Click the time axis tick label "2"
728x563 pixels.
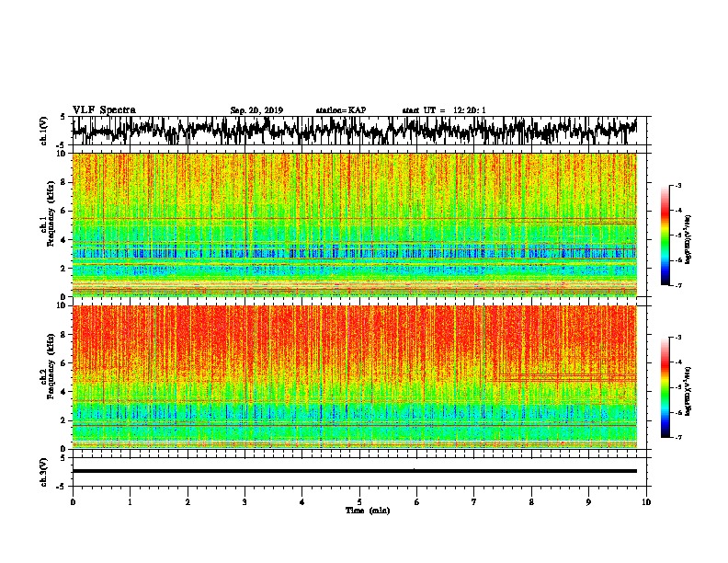(x=188, y=502)
